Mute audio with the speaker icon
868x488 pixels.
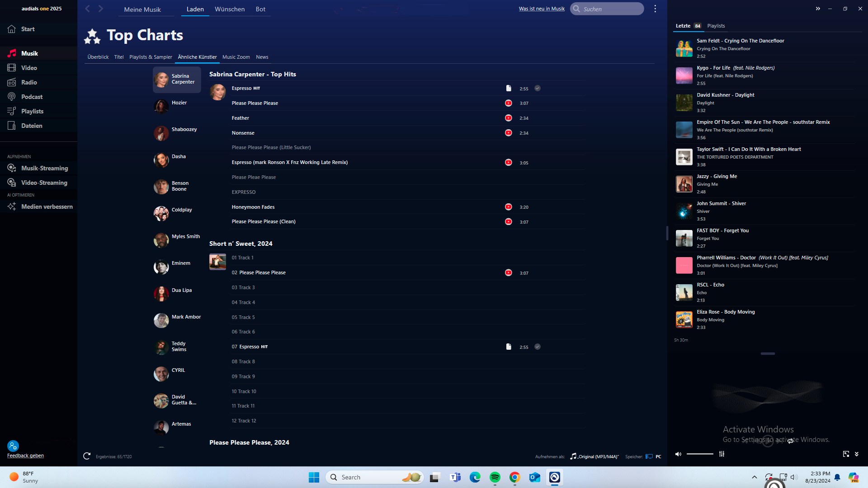pos(678,454)
